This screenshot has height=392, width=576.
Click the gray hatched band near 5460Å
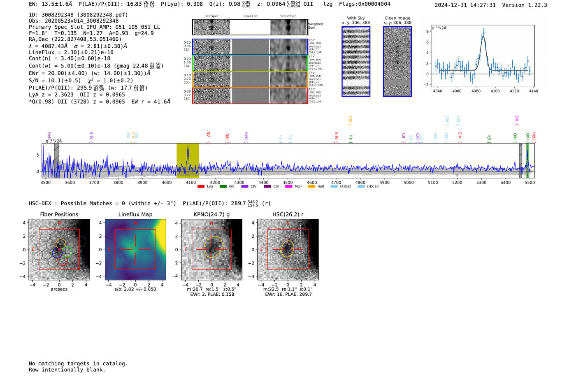(x=520, y=160)
